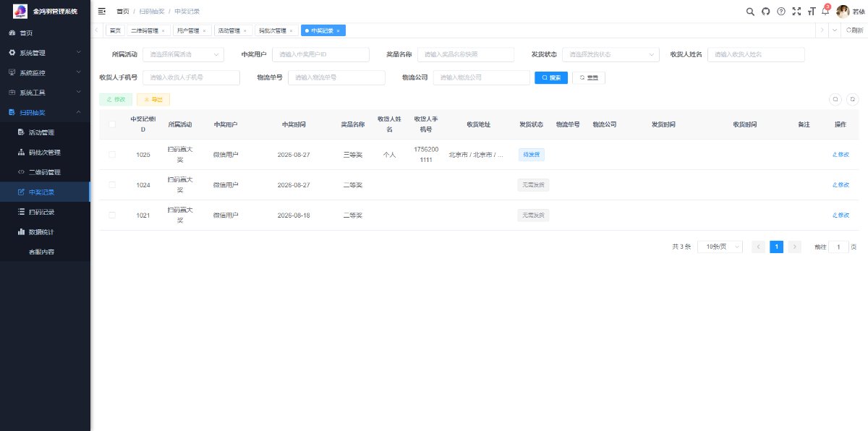Close the 活动管理 tab
Image resolution: width=868 pixels, height=431 pixels.
click(245, 30)
